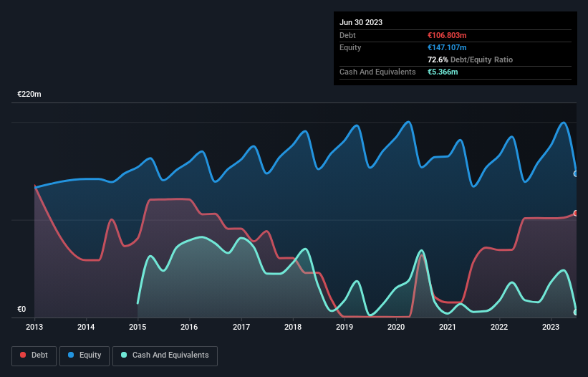This screenshot has height=377, width=588.
Task: Click the teal Cash And Equivalents legend dot
Action: (x=124, y=355)
